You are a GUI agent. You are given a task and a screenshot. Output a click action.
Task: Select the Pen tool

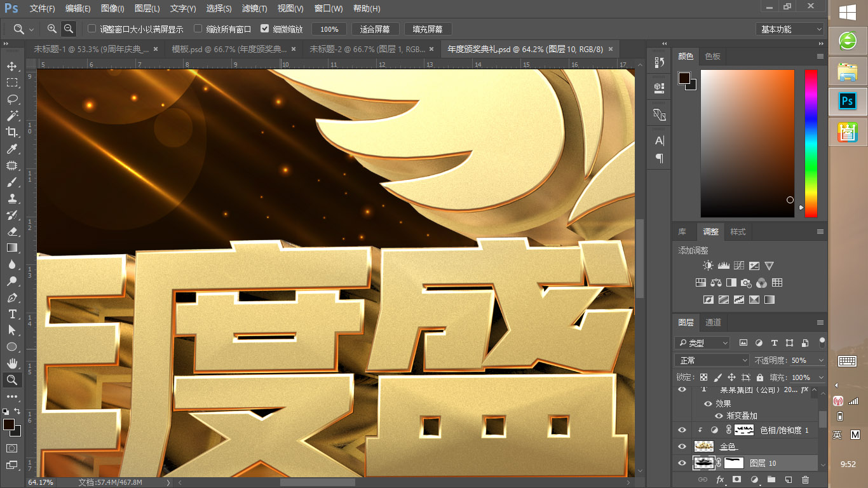point(12,297)
